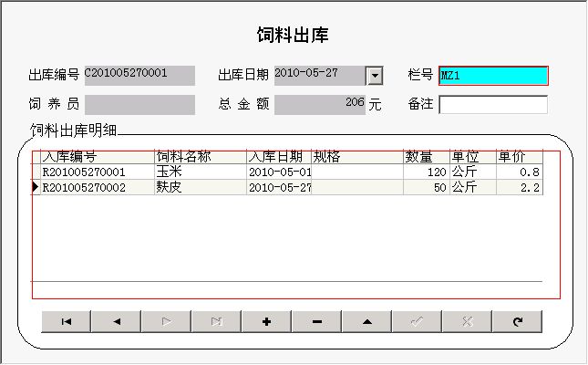Select the 出库编号 field
The width and height of the screenshot is (588, 365).
click(139, 75)
